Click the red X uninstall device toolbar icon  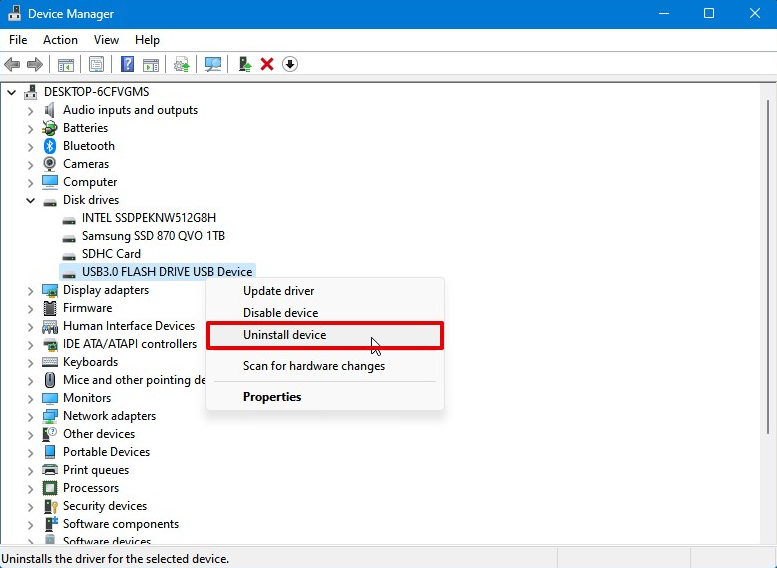tap(267, 64)
